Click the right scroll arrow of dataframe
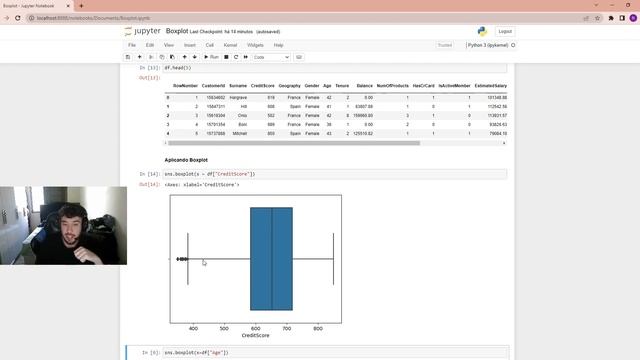640x360 pixels. (x=504, y=143)
